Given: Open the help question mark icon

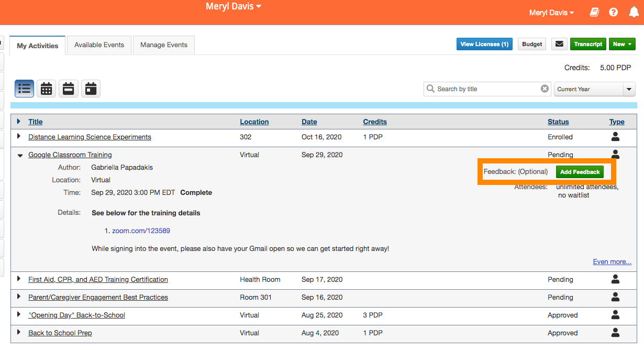Looking at the screenshot, I should pos(613,12).
